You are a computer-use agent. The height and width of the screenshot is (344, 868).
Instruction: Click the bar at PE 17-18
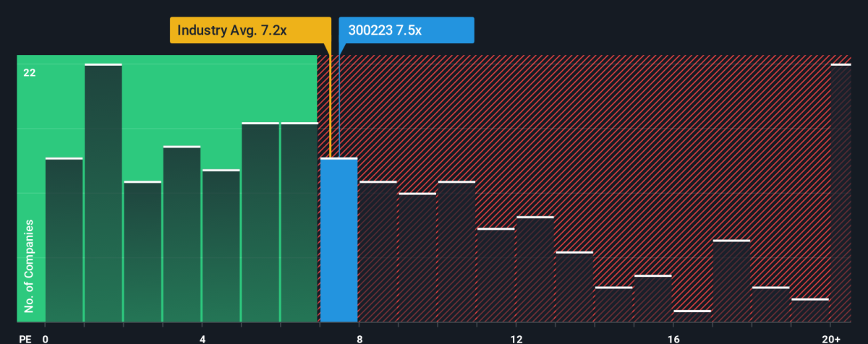(x=732, y=281)
